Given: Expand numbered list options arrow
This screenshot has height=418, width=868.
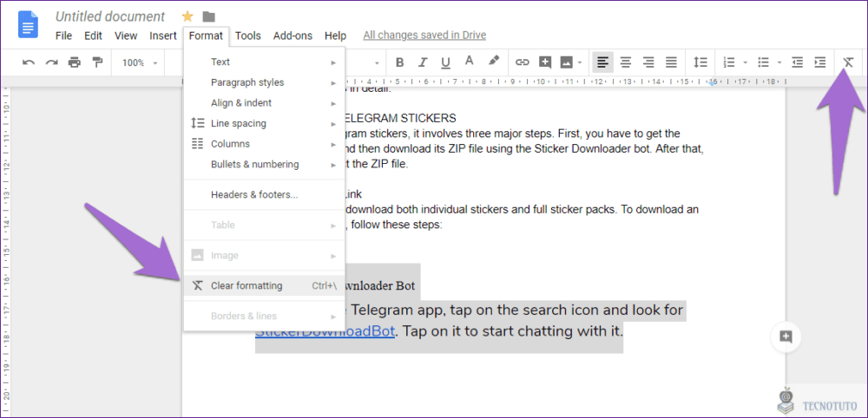Looking at the screenshot, I should [745, 62].
